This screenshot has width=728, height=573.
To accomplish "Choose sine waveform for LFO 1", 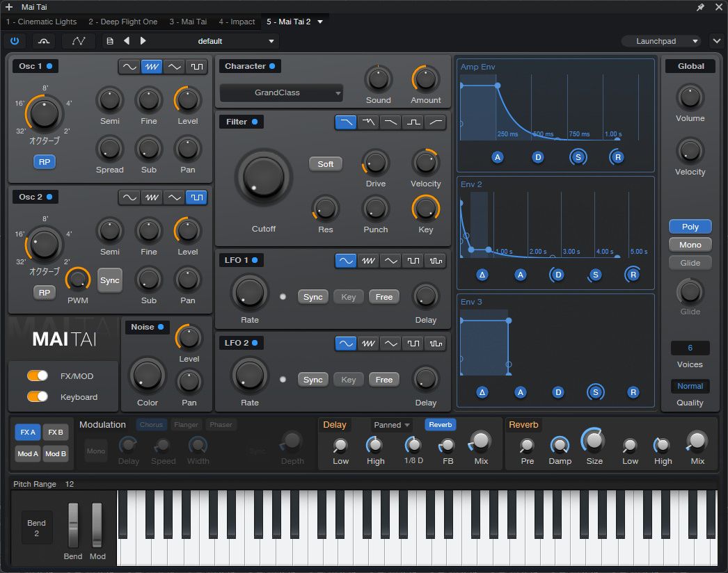I will [345, 261].
